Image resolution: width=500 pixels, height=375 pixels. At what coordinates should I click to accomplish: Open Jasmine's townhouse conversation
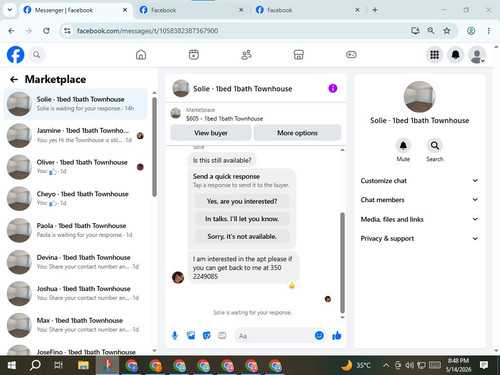click(76, 135)
